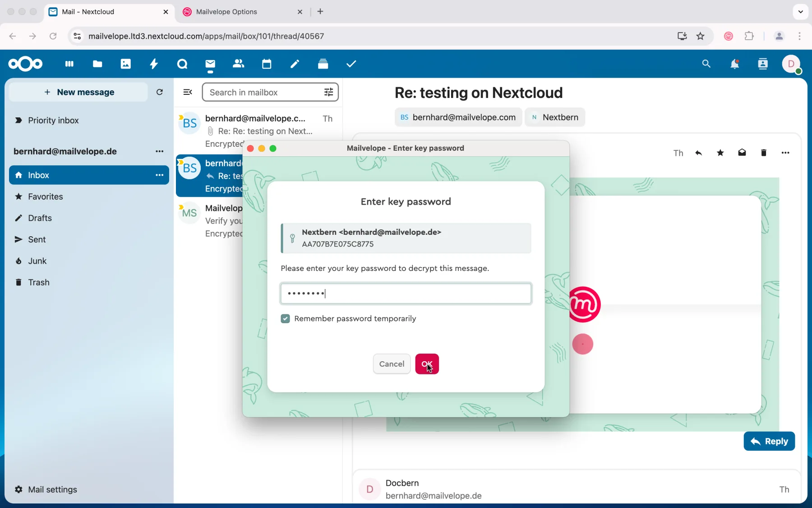This screenshot has width=812, height=508.
Task: Open the notifications bell
Action: tap(735, 64)
